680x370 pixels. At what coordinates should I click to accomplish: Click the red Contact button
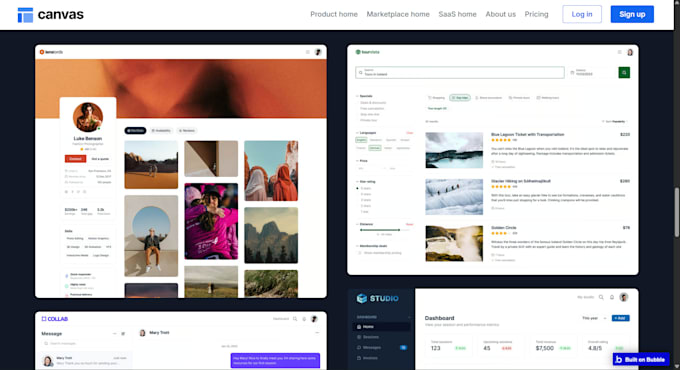(75, 159)
